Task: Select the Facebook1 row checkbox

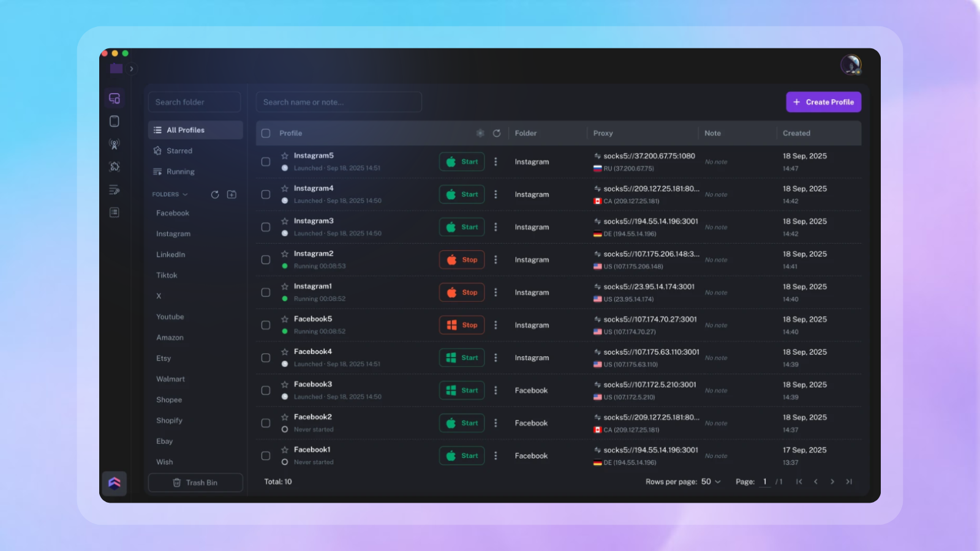Action: pyautogui.click(x=266, y=456)
